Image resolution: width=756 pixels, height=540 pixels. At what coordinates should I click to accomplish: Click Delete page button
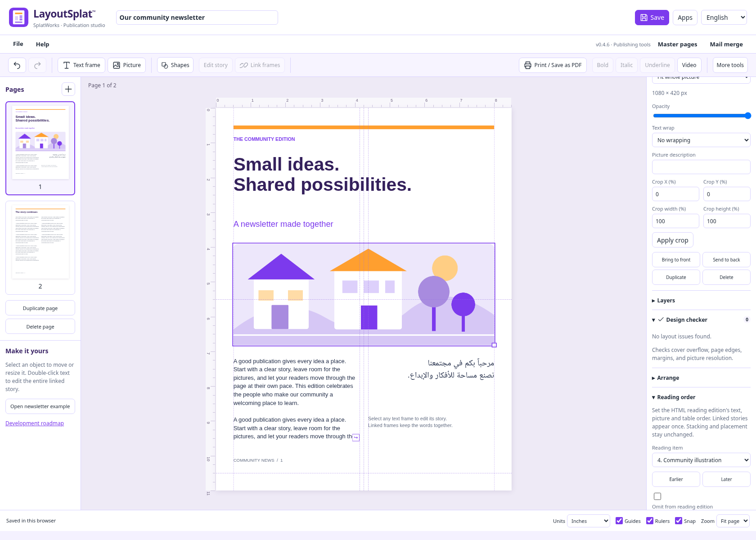point(40,327)
